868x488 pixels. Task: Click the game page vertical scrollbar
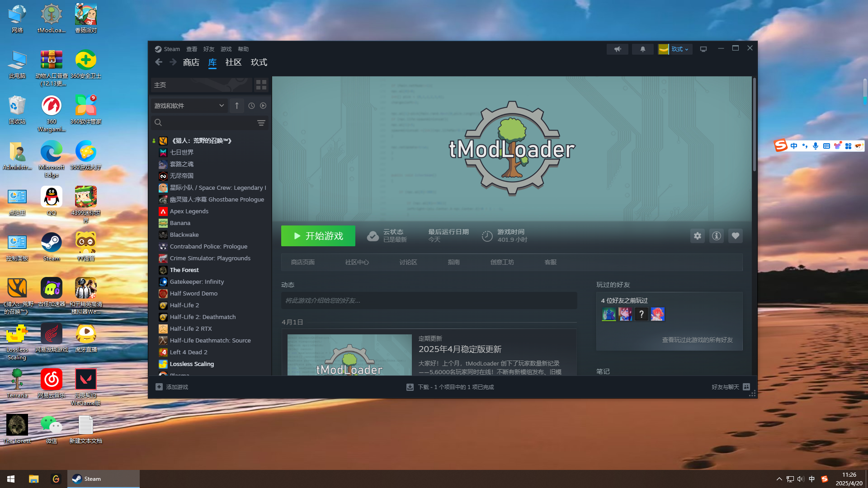[754, 124]
